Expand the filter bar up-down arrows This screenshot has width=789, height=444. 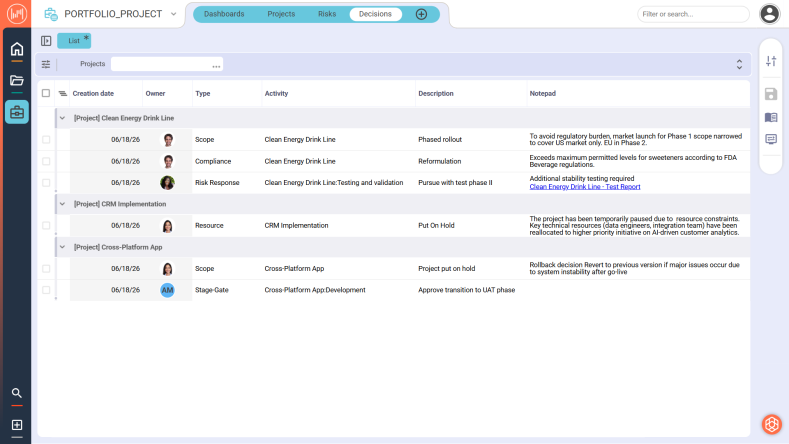(x=739, y=64)
